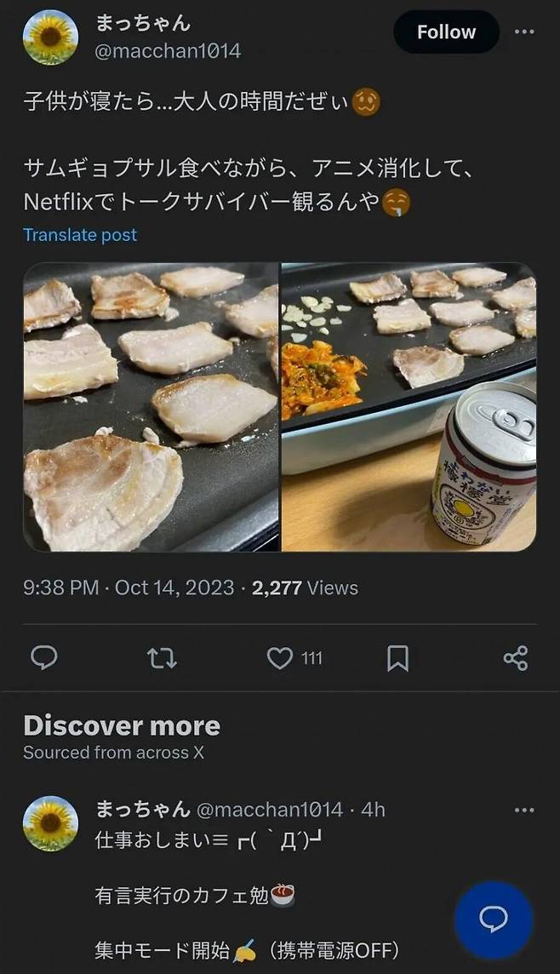Bookmark this post
This screenshot has width=560, height=974.
pos(397,657)
